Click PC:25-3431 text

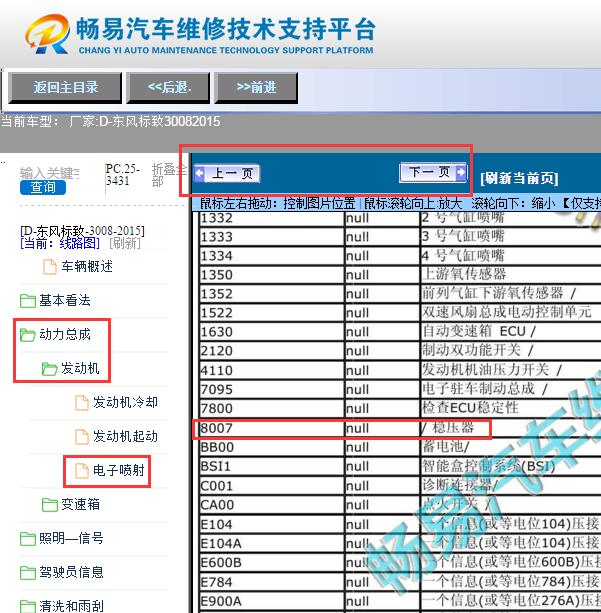coord(122,175)
